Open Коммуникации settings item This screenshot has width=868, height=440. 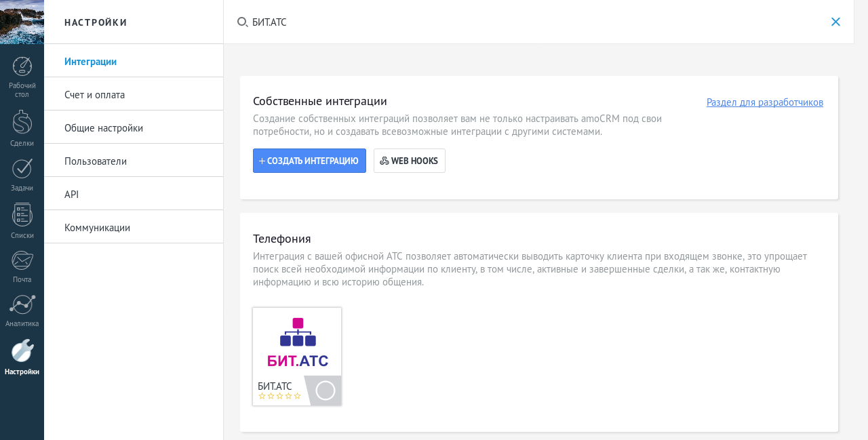pyautogui.click(x=97, y=228)
